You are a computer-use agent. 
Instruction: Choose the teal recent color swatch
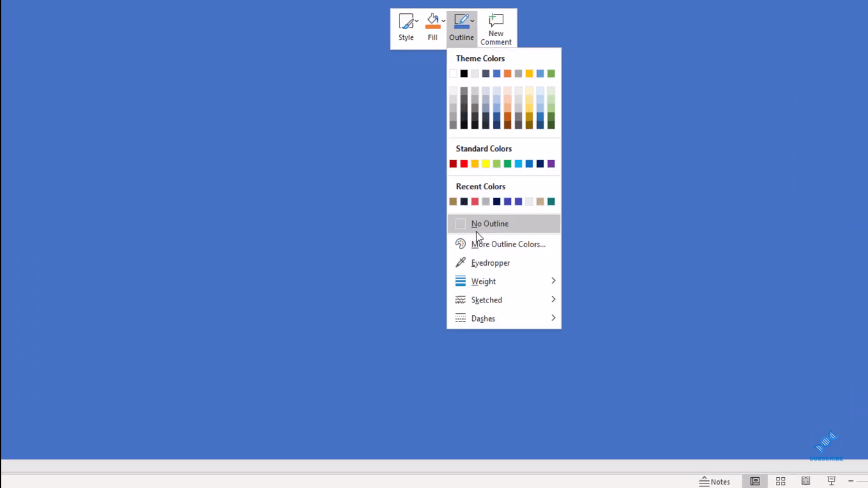click(551, 201)
